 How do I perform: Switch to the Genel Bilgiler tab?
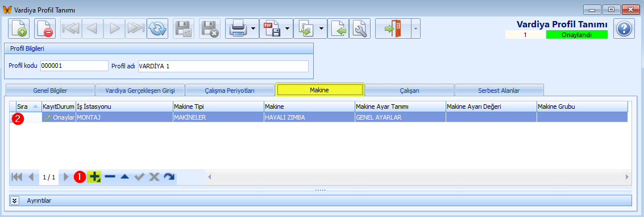click(x=50, y=90)
